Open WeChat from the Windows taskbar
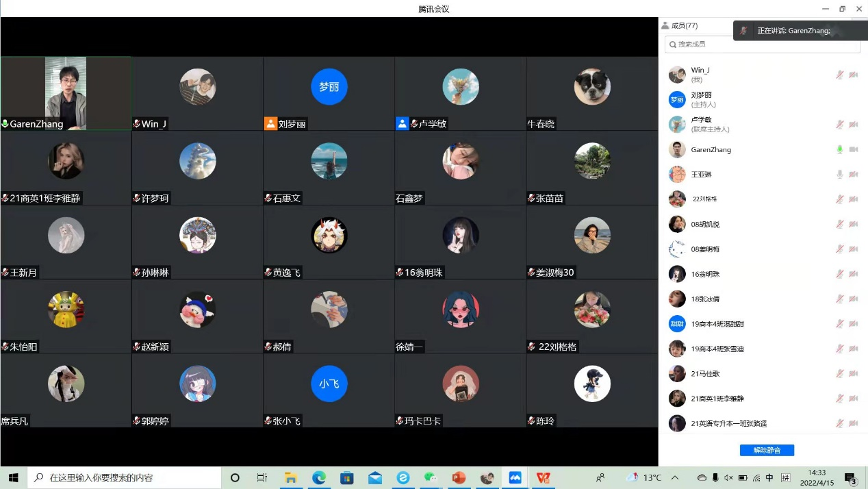The image size is (868, 489). pyautogui.click(x=431, y=477)
